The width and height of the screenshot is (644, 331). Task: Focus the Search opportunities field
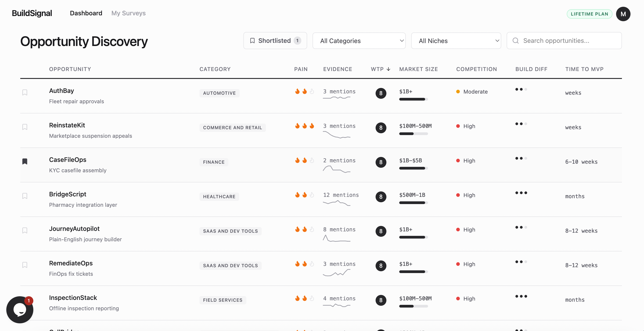(564, 41)
